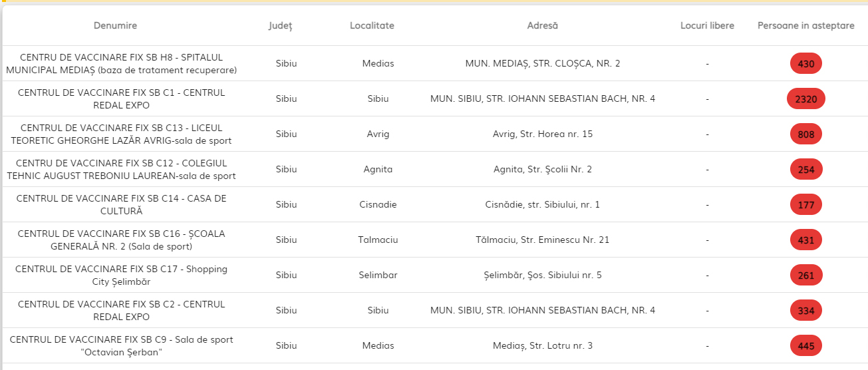Select the SB C16 Școala Generală Nr. 2 row

pyautogui.click(x=434, y=240)
